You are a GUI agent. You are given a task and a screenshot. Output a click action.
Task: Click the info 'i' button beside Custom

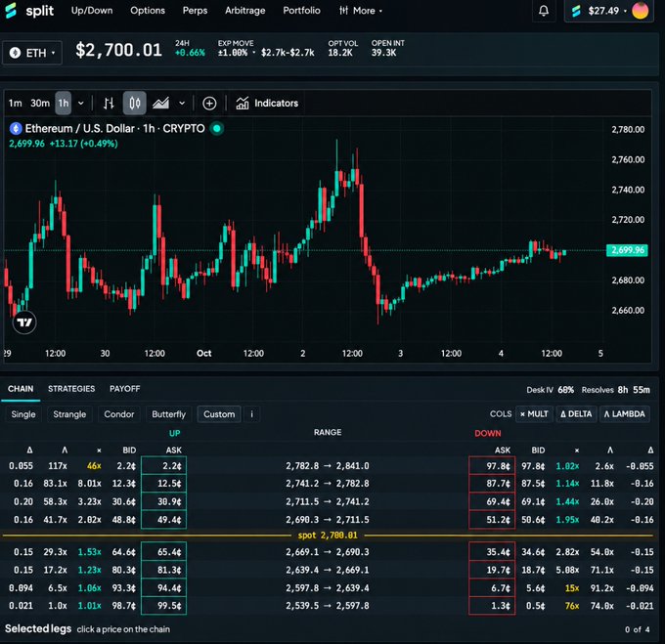[x=252, y=414]
